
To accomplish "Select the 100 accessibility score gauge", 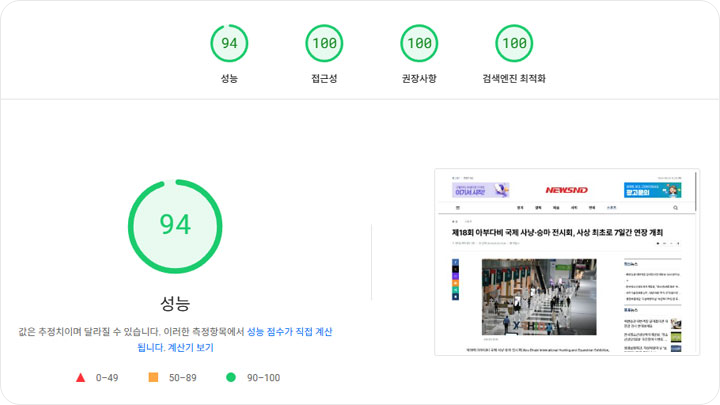I will pos(324,43).
